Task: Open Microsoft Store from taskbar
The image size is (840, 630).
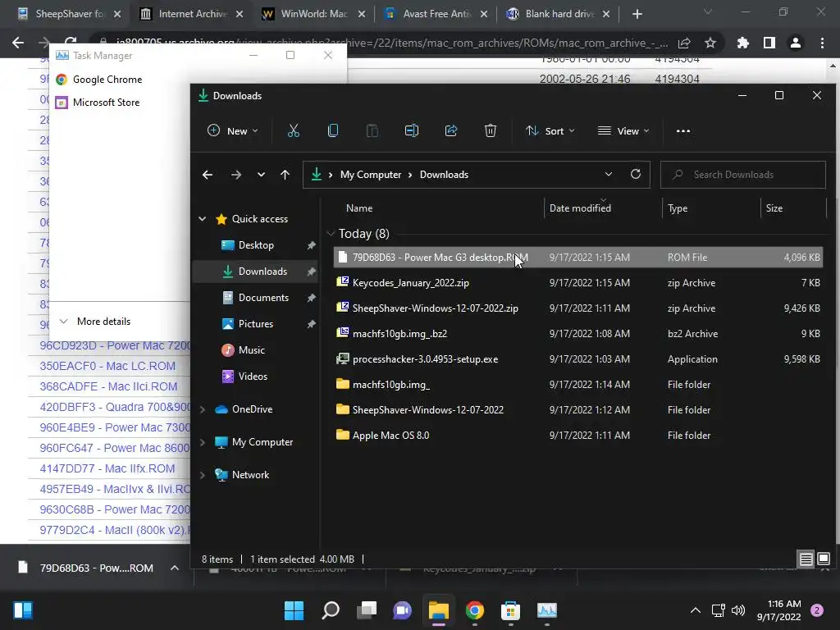Action: (x=510, y=610)
